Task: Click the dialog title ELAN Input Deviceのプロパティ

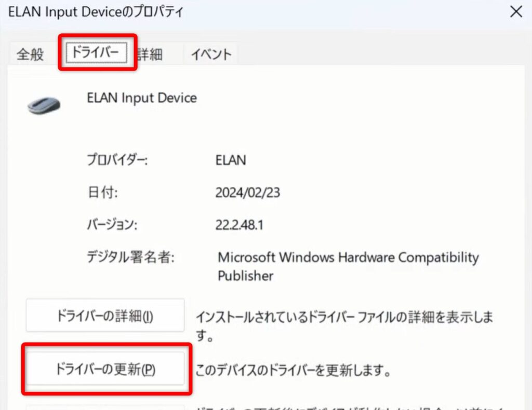Action: click(x=96, y=12)
